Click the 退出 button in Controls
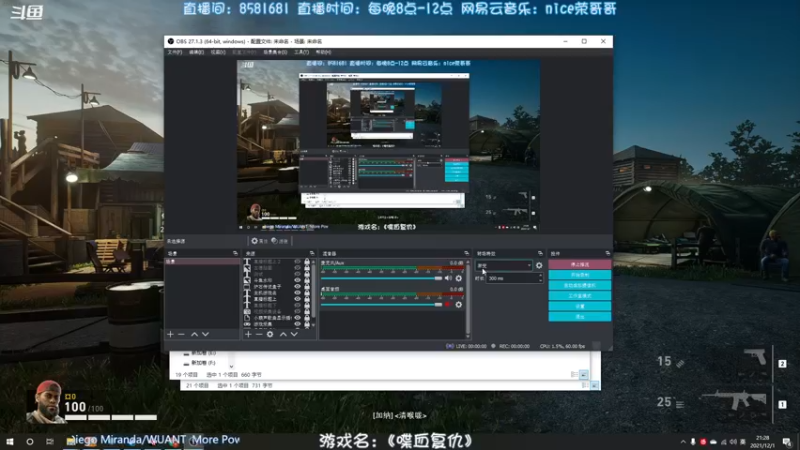The height and width of the screenshot is (450, 800). 580,316
